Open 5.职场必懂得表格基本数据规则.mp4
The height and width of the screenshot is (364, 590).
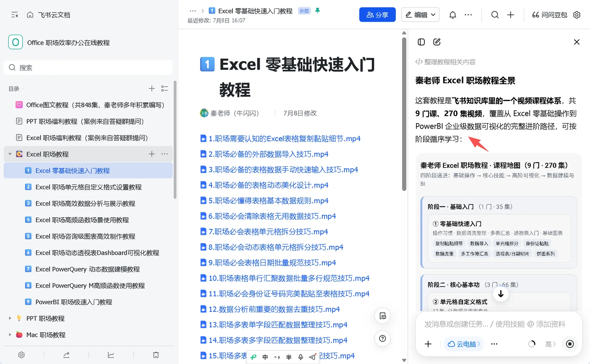(264, 201)
